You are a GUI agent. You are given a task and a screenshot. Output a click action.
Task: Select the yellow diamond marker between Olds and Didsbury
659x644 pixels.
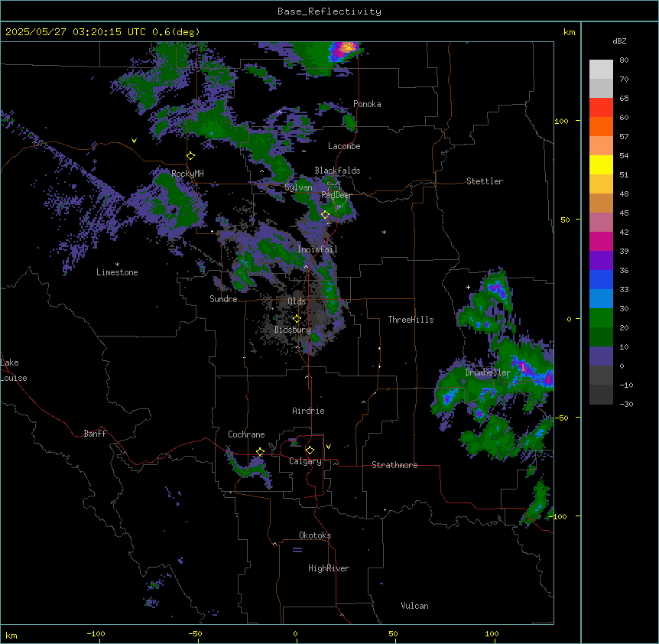point(297,319)
